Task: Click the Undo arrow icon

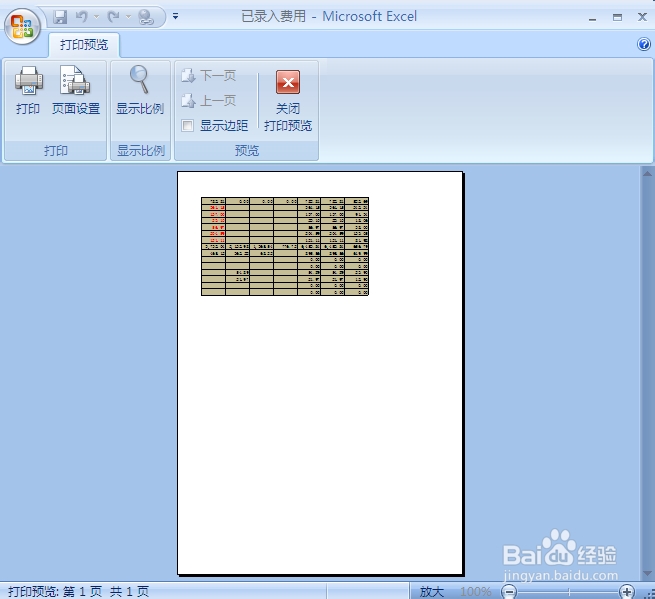Action: (x=82, y=17)
